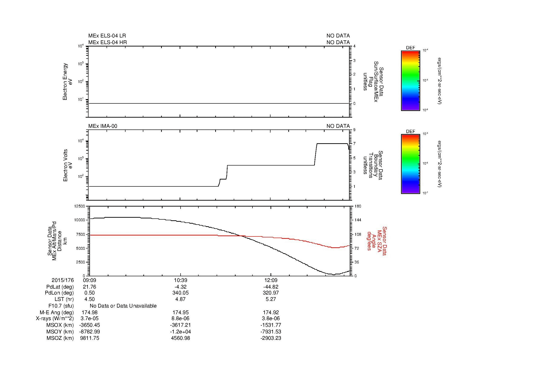The width and height of the screenshot is (555, 392).
Task: Click the F10.7 (sfu) row label
Action: pyautogui.click(x=61, y=306)
